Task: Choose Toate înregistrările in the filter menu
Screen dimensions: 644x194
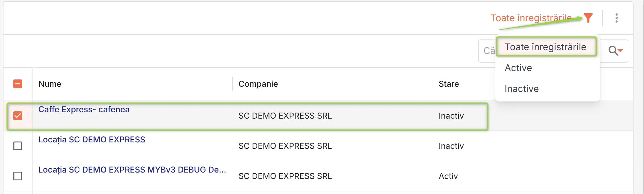Action: (x=546, y=47)
